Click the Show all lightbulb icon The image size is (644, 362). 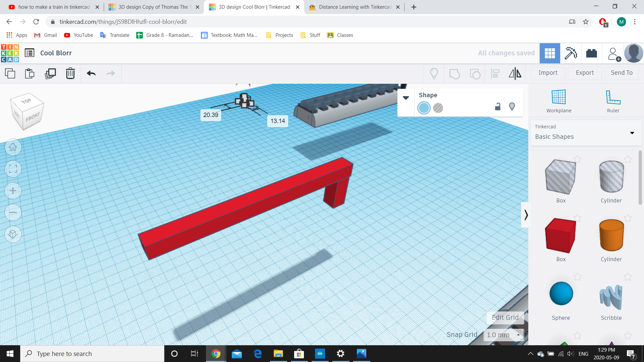434,73
